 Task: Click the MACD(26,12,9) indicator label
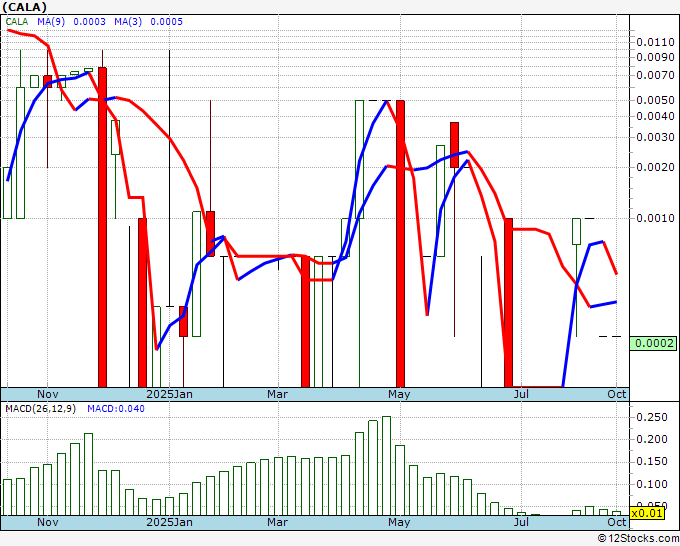(40, 409)
